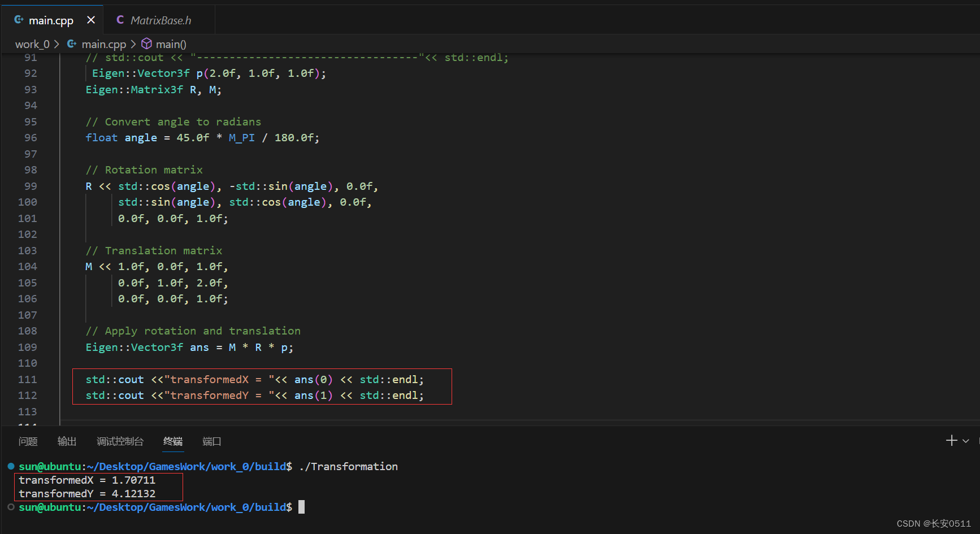Click the blue command-success dot in terminal
980x534 pixels.
tap(11, 466)
